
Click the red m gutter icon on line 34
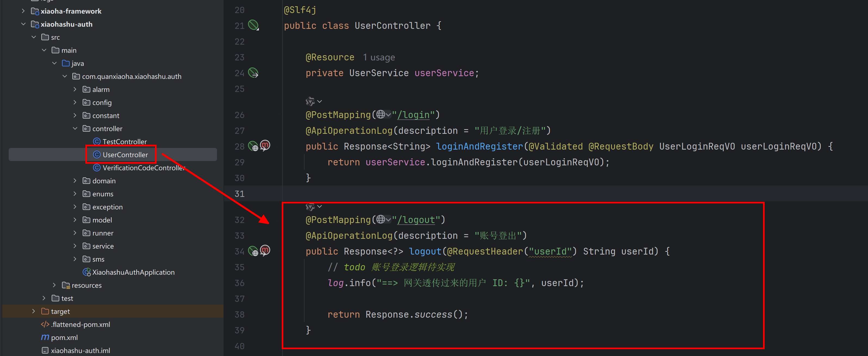265,250
